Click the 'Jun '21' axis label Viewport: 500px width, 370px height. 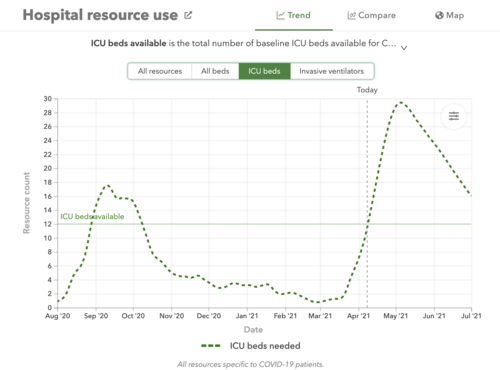click(x=434, y=316)
